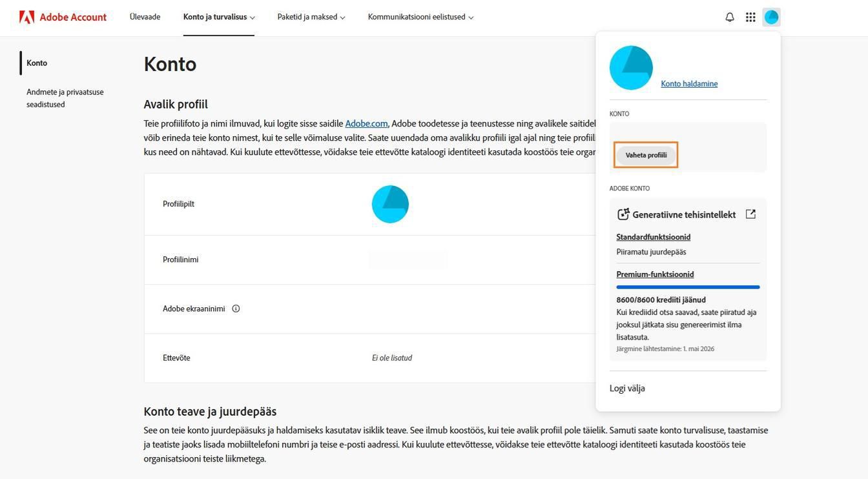Follow the Adobe.com link
This screenshot has width=868, height=479.
[x=366, y=123]
